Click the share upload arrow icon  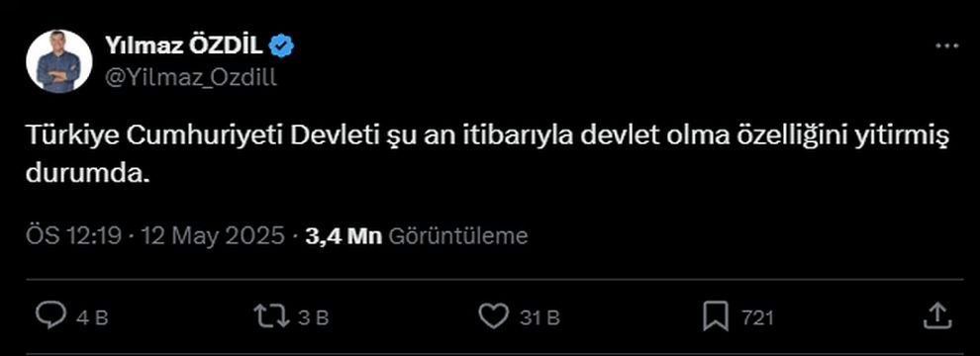(936, 316)
